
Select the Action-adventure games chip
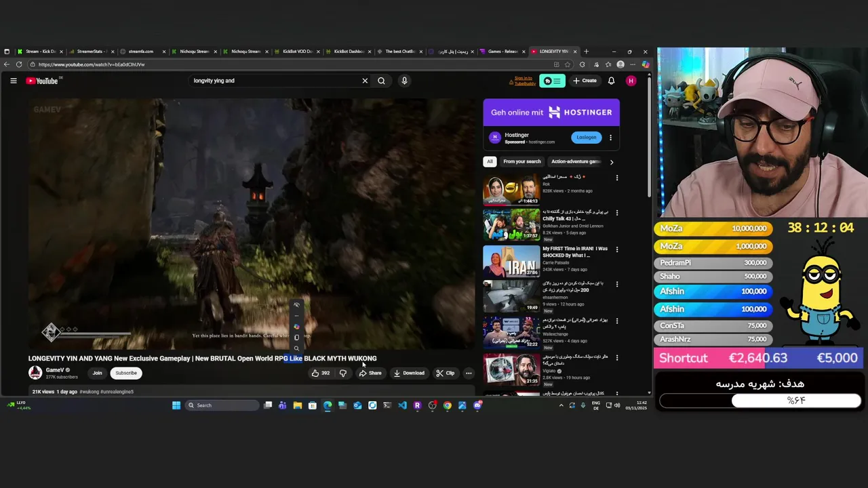(575, 161)
